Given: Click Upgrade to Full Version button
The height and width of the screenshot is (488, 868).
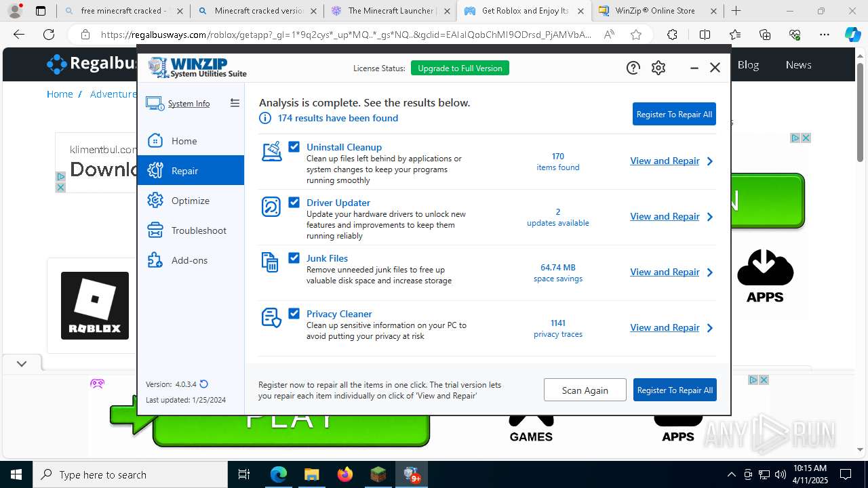Looking at the screenshot, I should point(460,68).
